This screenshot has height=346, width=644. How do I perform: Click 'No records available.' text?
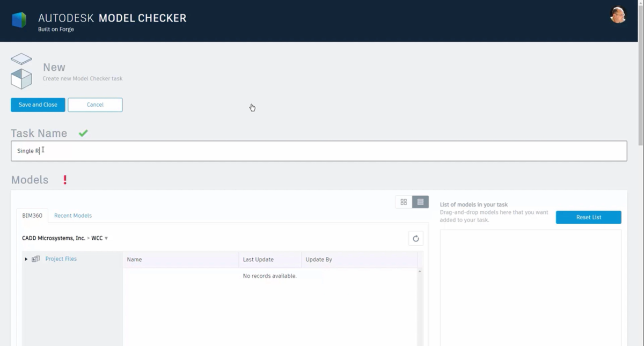(x=270, y=276)
